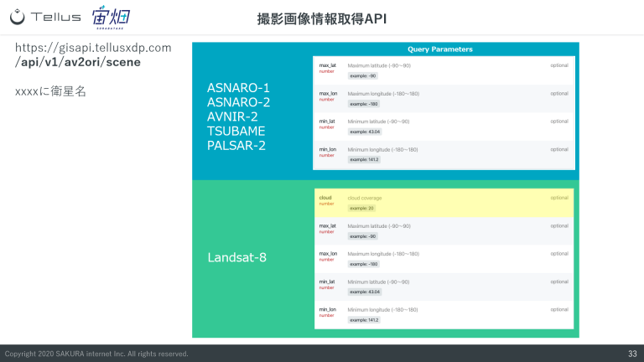The image size is (644, 362).
Task: Click example: -90 badge in green Landsat-8 panel
Action: point(362,236)
